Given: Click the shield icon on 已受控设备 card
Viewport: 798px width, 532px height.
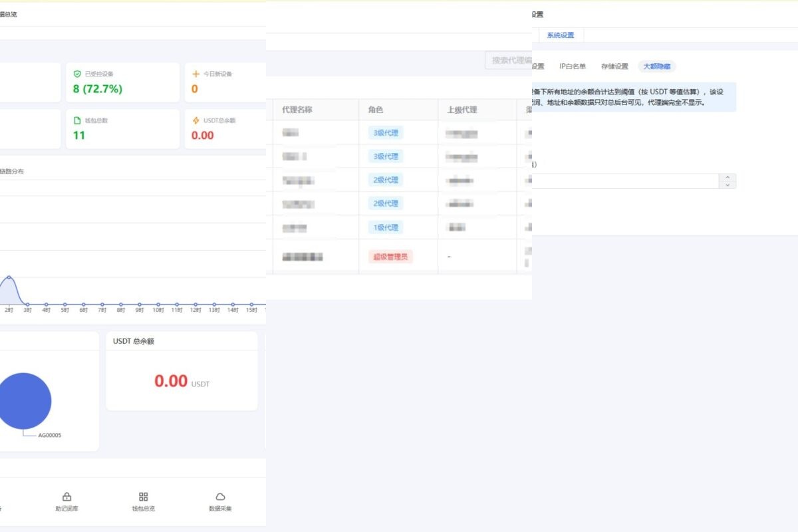Looking at the screenshot, I should [x=78, y=74].
